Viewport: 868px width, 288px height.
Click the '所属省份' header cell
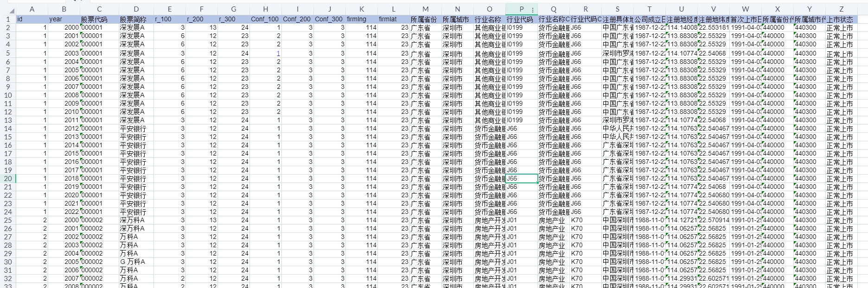pyautogui.click(x=425, y=19)
